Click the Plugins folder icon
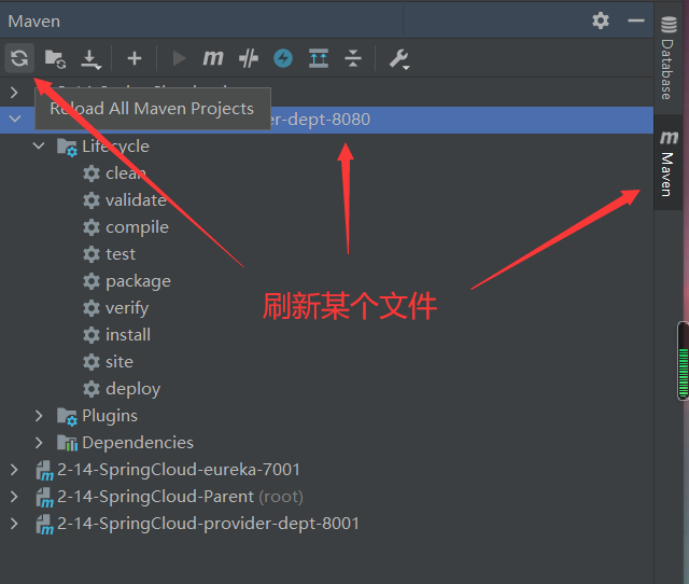Image resolution: width=689 pixels, height=584 pixels. click(67, 417)
